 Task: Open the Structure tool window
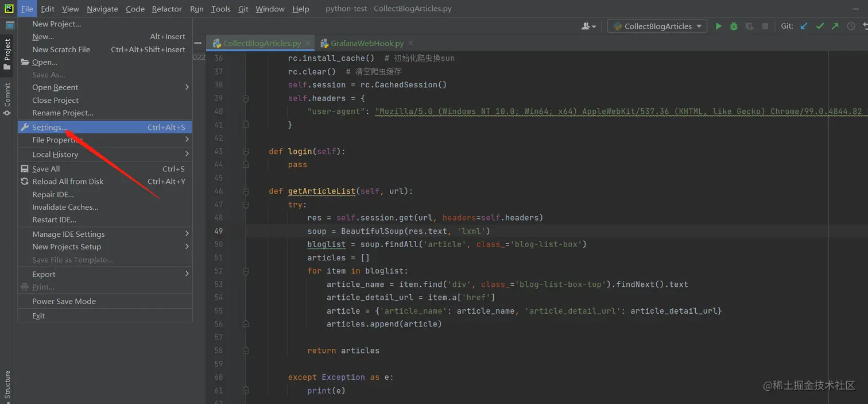click(7, 385)
